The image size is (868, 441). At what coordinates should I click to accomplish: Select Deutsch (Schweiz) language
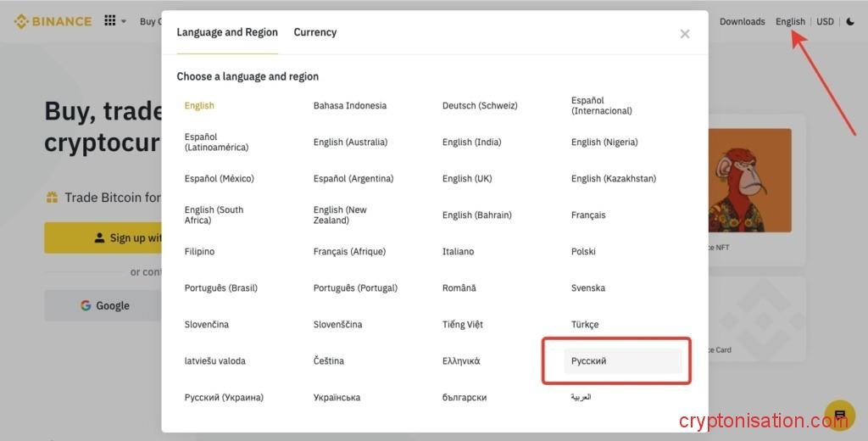(480, 106)
